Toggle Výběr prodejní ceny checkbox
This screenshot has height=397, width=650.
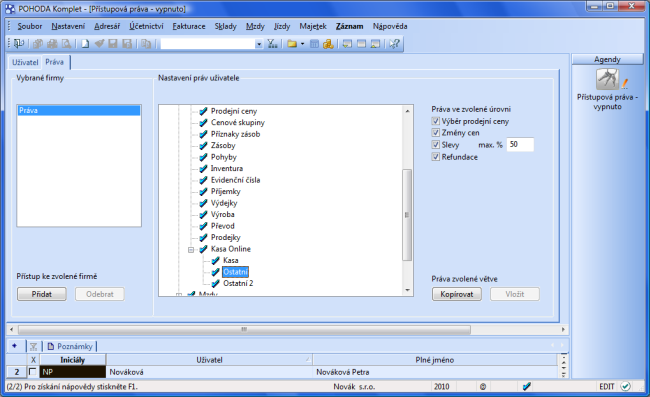(x=435, y=121)
